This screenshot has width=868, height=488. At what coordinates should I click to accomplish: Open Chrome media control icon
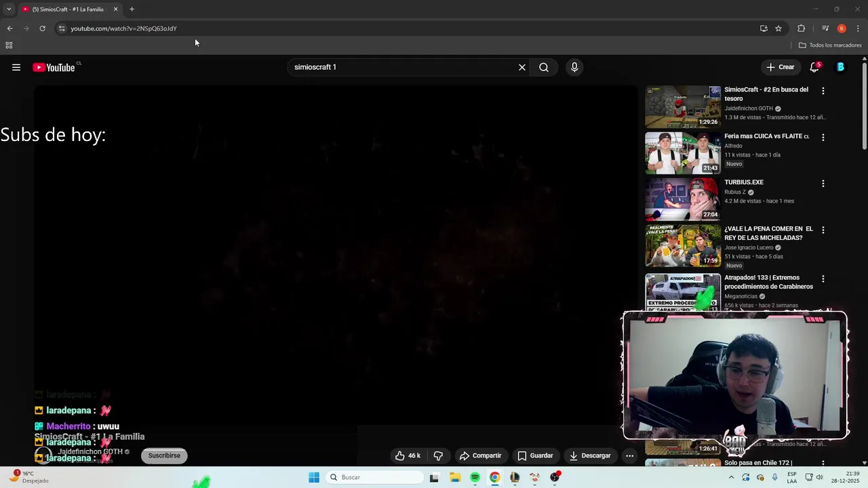click(825, 28)
